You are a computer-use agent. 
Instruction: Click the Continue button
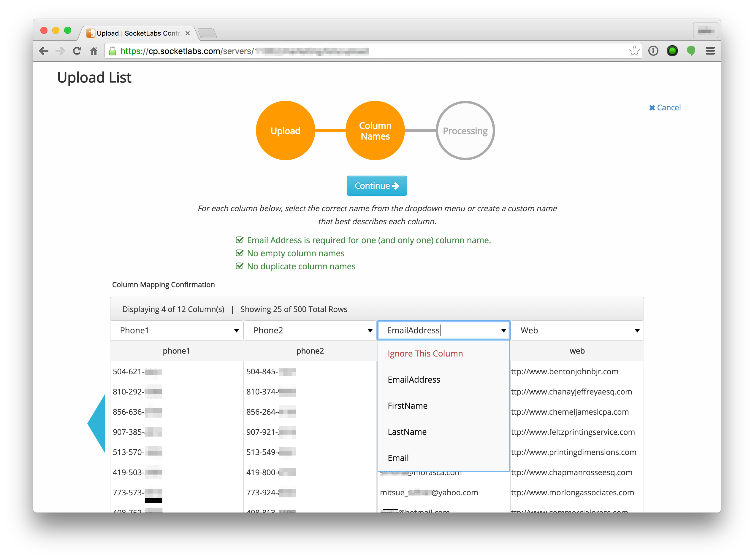point(376,185)
